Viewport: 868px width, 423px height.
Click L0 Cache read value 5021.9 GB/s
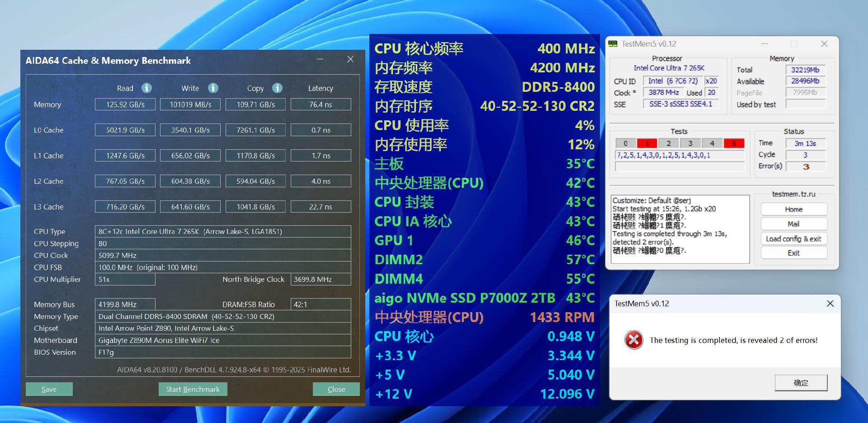coord(125,130)
